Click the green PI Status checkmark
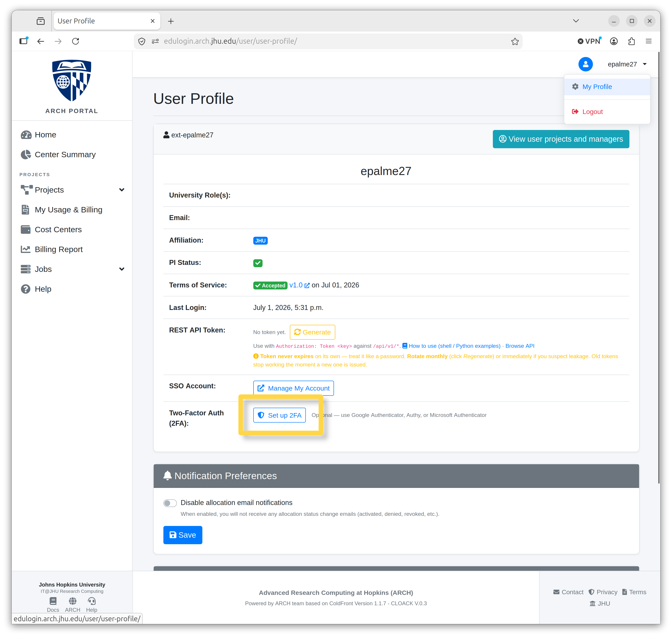The height and width of the screenshot is (637, 672). point(258,263)
